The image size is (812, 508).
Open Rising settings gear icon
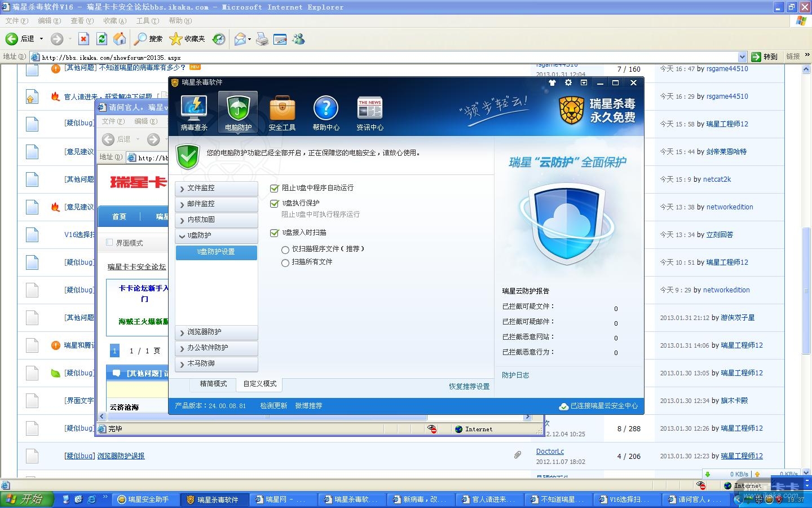568,82
